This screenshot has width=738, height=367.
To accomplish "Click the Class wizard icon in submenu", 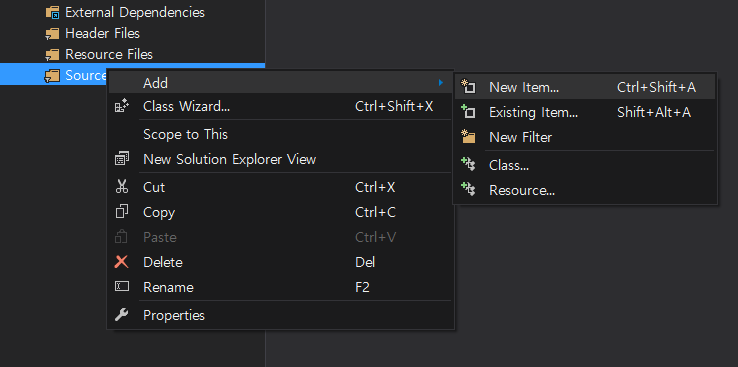I will (x=468, y=165).
